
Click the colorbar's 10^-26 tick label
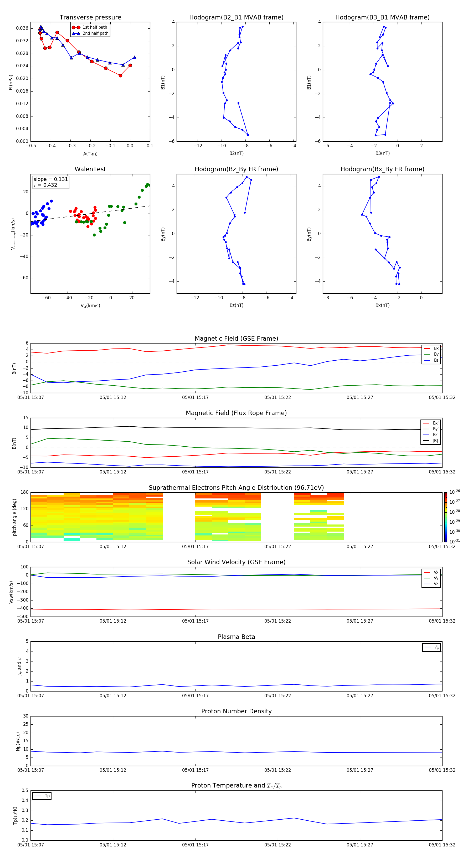tap(455, 492)
